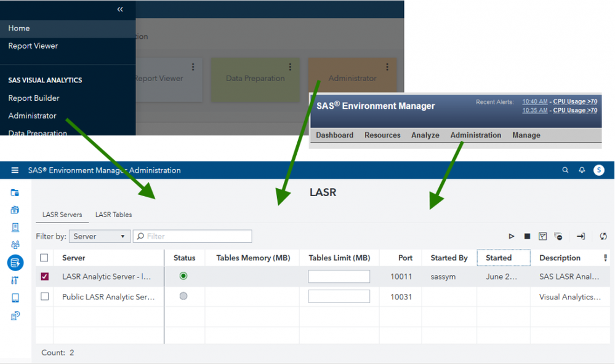
Task: Check the Public LASR Analytic Server checkbox
Action: click(x=45, y=296)
